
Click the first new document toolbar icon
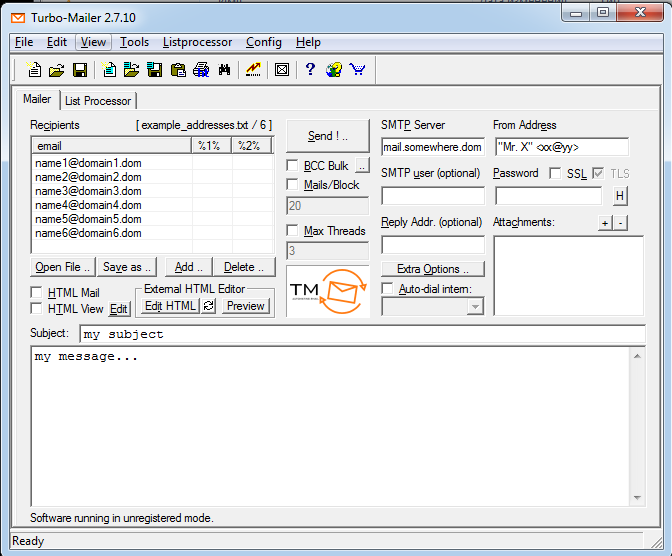[x=34, y=70]
